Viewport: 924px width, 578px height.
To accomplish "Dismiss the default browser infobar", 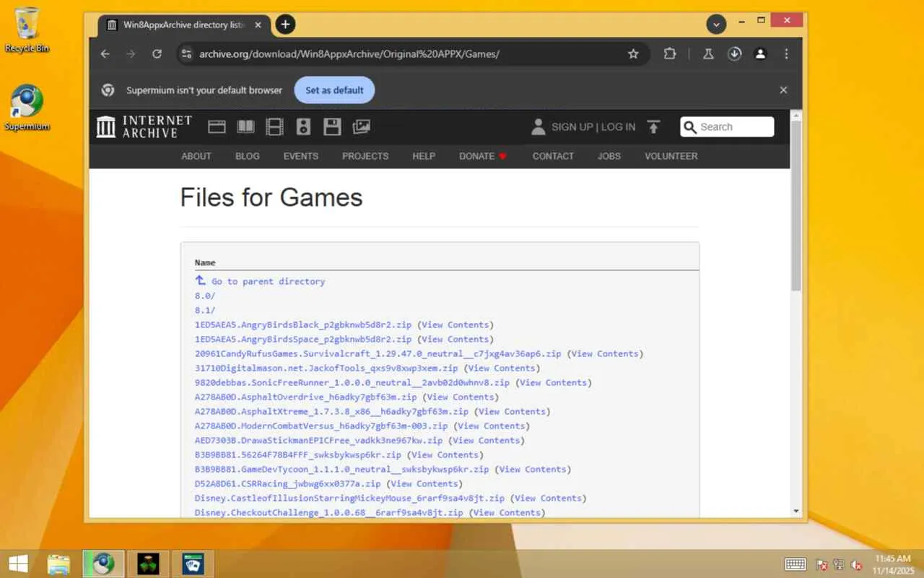I will click(x=783, y=90).
